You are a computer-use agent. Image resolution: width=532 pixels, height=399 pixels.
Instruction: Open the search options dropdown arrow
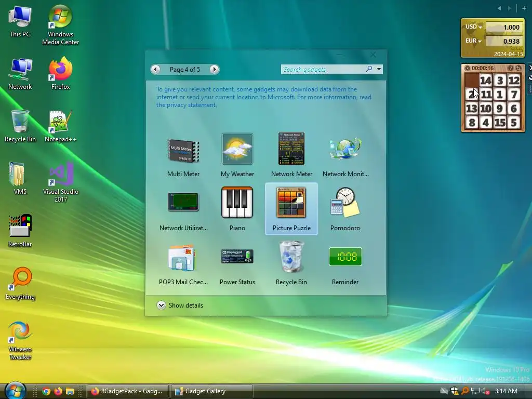click(x=379, y=69)
